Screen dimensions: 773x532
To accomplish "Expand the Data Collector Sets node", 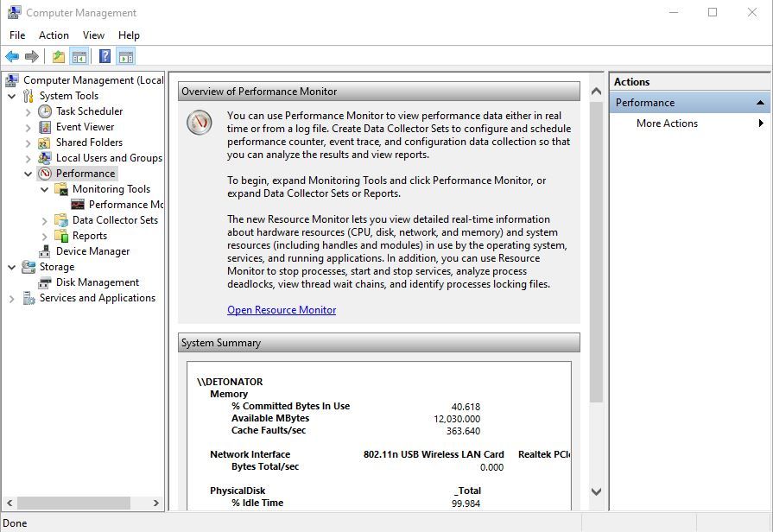I will coord(44,220).
